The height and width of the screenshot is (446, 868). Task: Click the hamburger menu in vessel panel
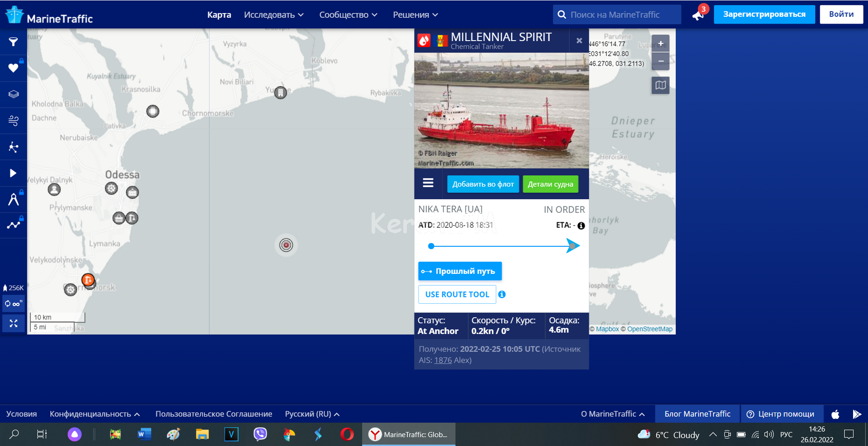tap(428, 183)
